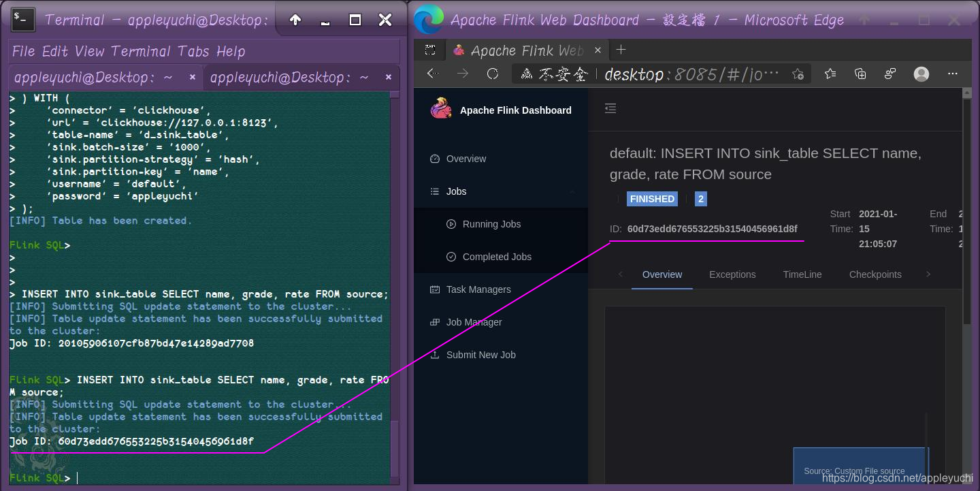
Task: Click Running Jobs in the sidebar
Action: [x=491, y=223]
